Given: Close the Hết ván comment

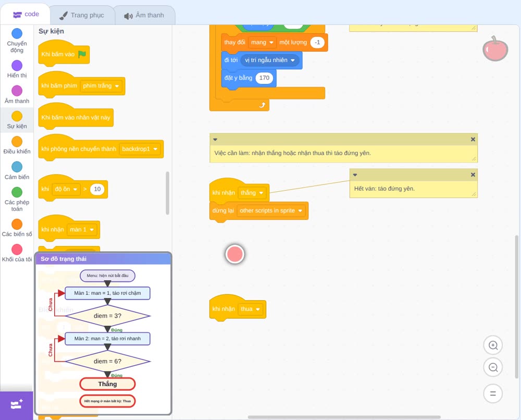Looking at the screenshot, I should point(473,175).
